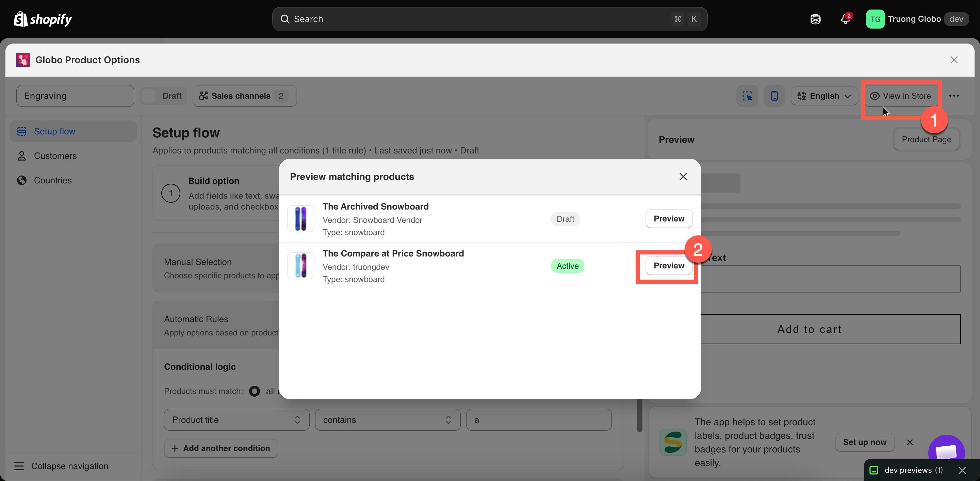Image resolution: width=980 pixels, height=481 pixels.
Task: Focus the Shopify search bar
Action: coord(490,19)
